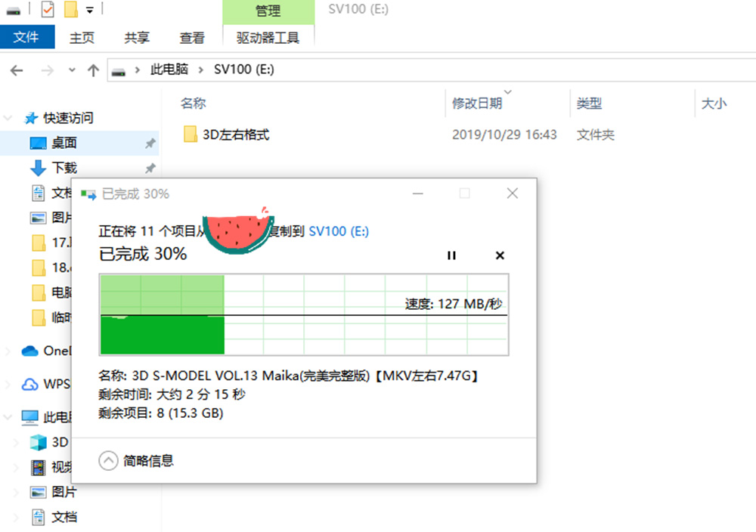Select the 3D左右格式 folder
Viewport: 756px width, 532px height.
tap(227, 135)
